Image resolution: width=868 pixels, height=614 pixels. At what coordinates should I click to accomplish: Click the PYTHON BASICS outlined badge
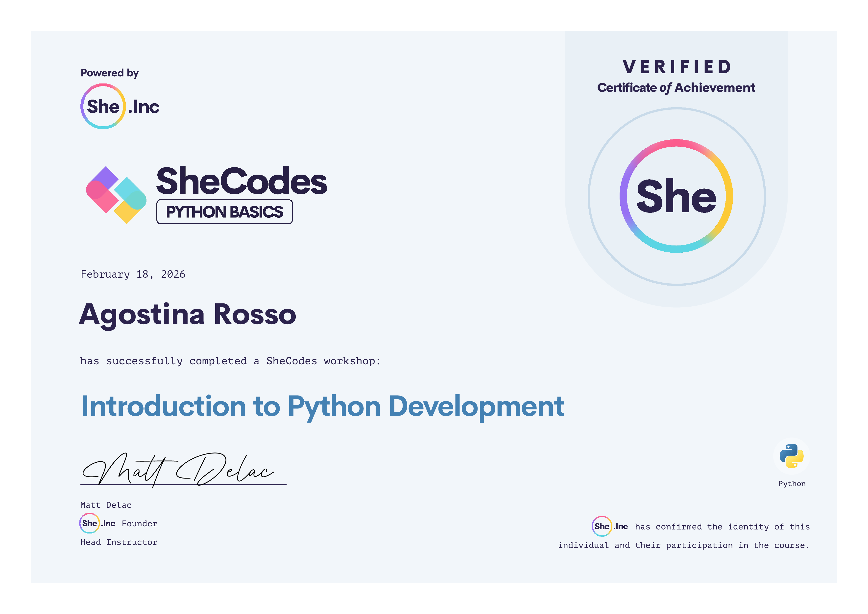click(224, 212)
